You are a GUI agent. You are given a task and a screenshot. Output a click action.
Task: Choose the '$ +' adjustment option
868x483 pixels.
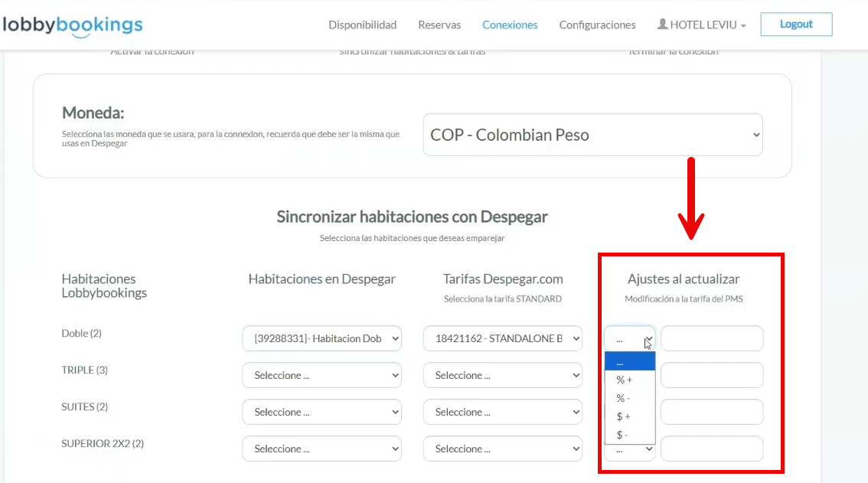[x=630, y=416]
